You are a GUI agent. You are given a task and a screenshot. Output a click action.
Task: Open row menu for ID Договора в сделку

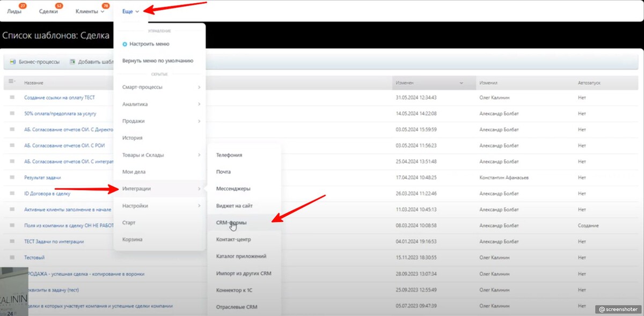pos(12,193)
